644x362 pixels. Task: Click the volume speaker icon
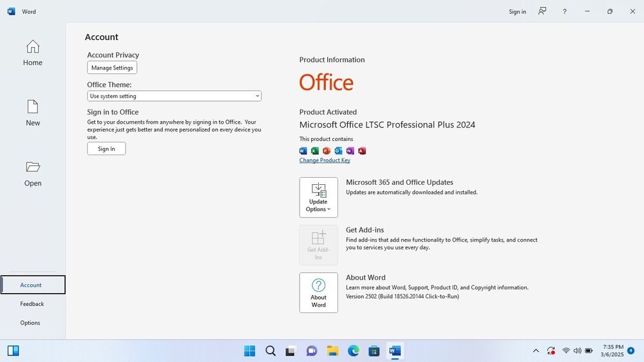pyautogui.click(x=578, y=350)
